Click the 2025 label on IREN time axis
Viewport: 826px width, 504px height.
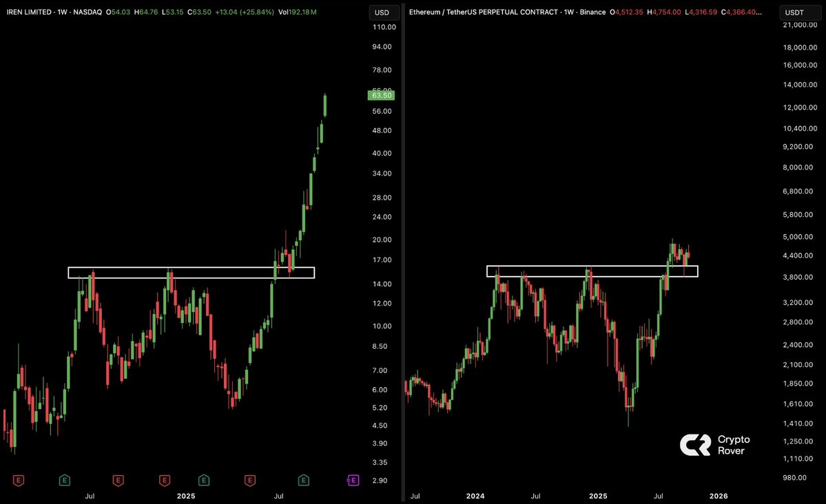tap(186, 496)
